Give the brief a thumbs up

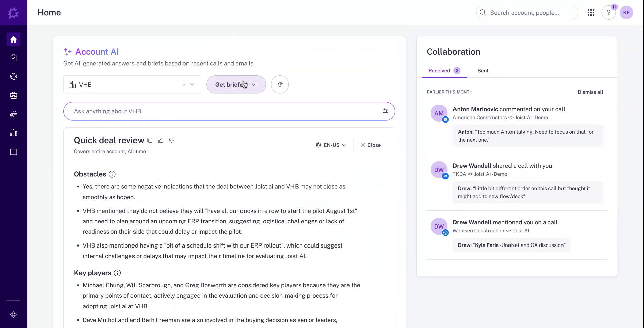point(161,140)
